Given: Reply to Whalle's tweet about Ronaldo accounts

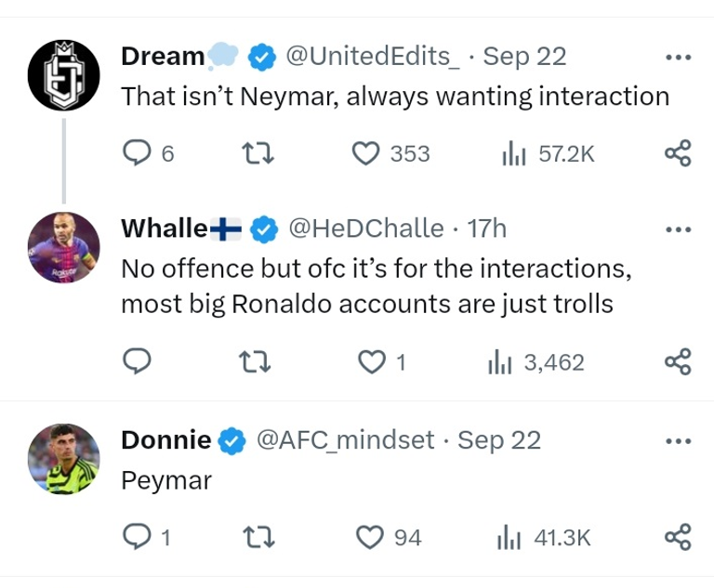Looking at the screenshot, I should click(137, 362).
